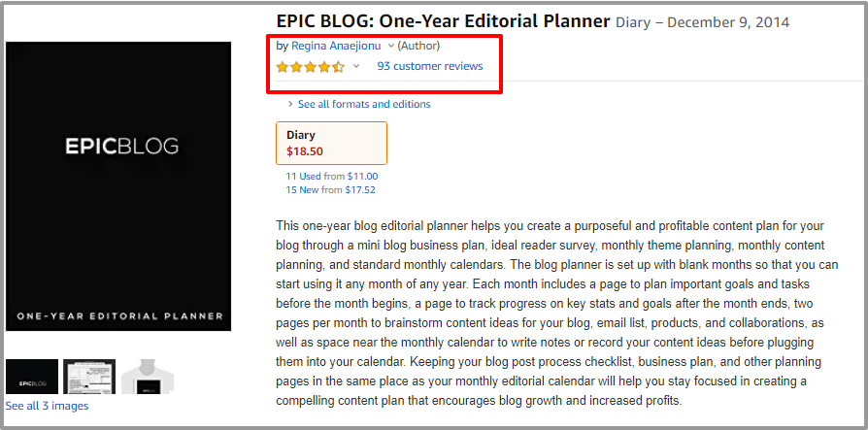Screen dimensions: 868x430
Task: Click the (Author) label
Action: coord(418,46)
